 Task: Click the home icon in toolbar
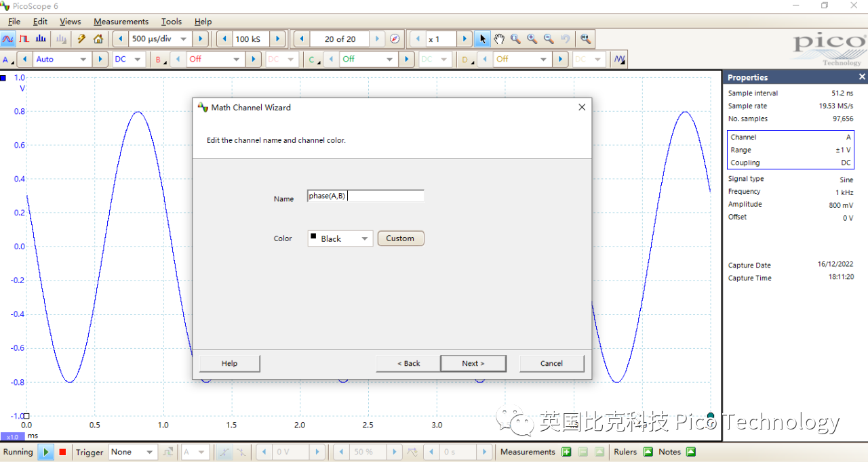pyautogui.click(x=98, y=39)
